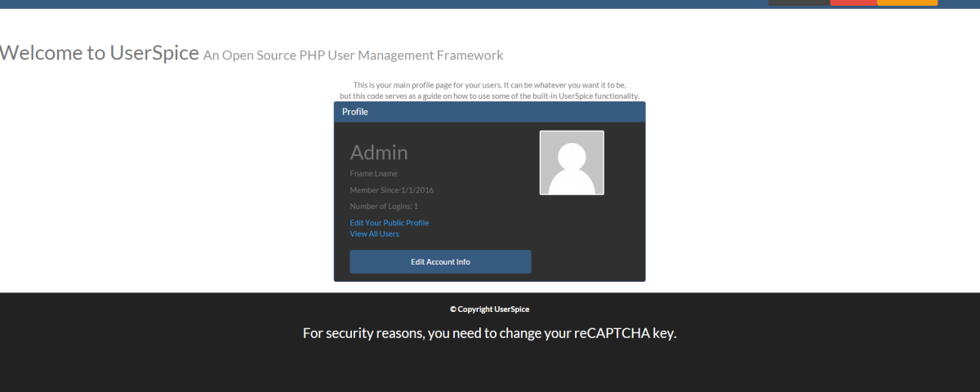
Task: Click the blue navigation bar at top left
Action: (245, 3)
